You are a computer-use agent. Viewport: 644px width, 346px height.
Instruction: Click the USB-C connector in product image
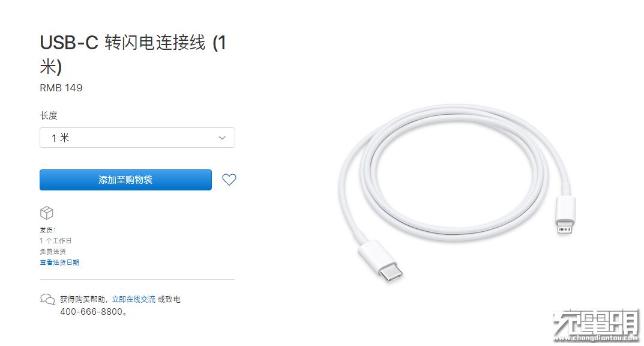click(382, 262)
